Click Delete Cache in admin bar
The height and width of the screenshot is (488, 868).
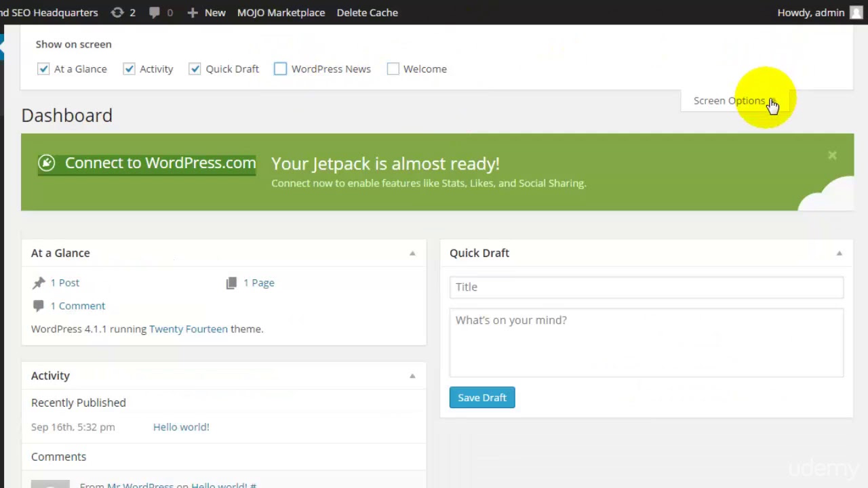pos(368,12)
